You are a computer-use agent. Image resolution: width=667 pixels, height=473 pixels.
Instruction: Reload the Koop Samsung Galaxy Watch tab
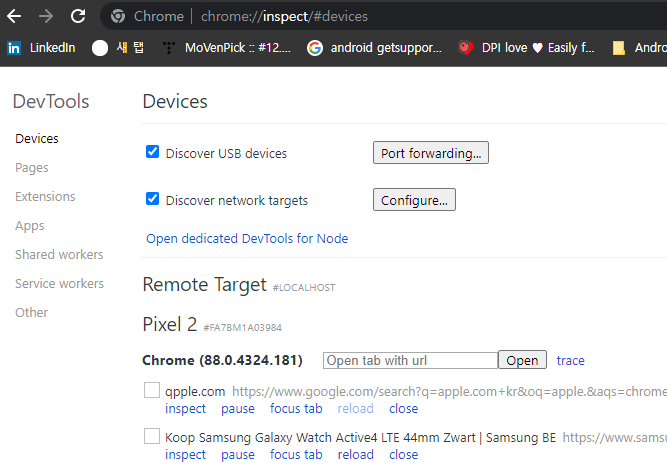click(356, 455)
